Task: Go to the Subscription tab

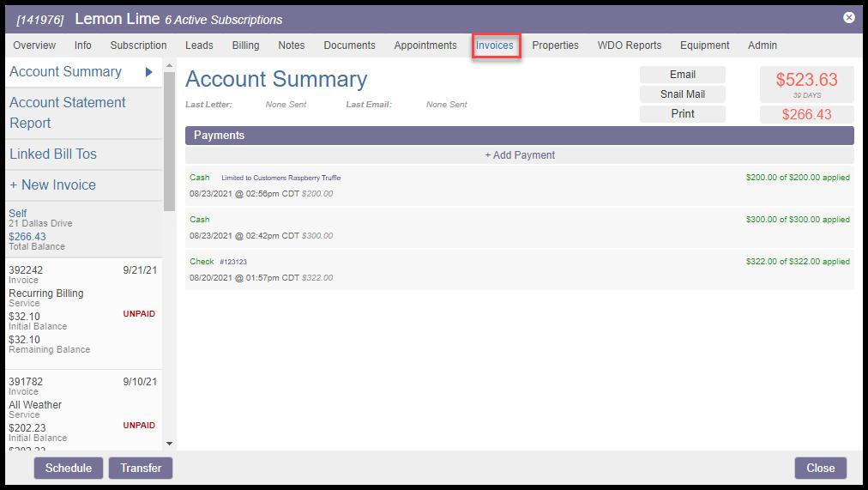Action: 138,45
